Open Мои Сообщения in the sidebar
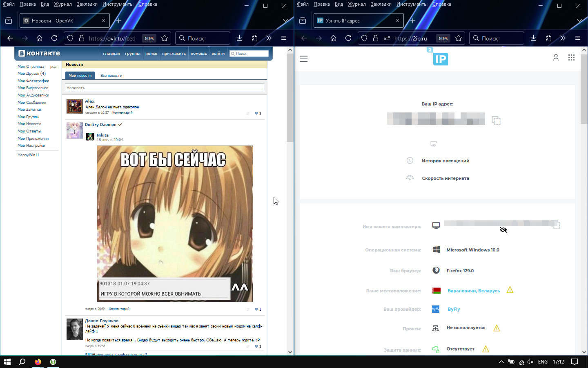588x368 pixels. [x=32, y=103]
